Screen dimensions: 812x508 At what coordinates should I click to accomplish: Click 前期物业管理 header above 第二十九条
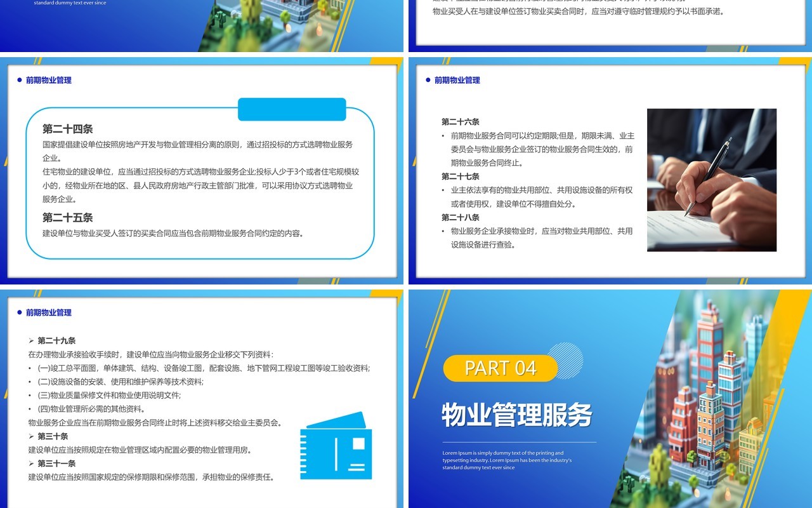49,312
